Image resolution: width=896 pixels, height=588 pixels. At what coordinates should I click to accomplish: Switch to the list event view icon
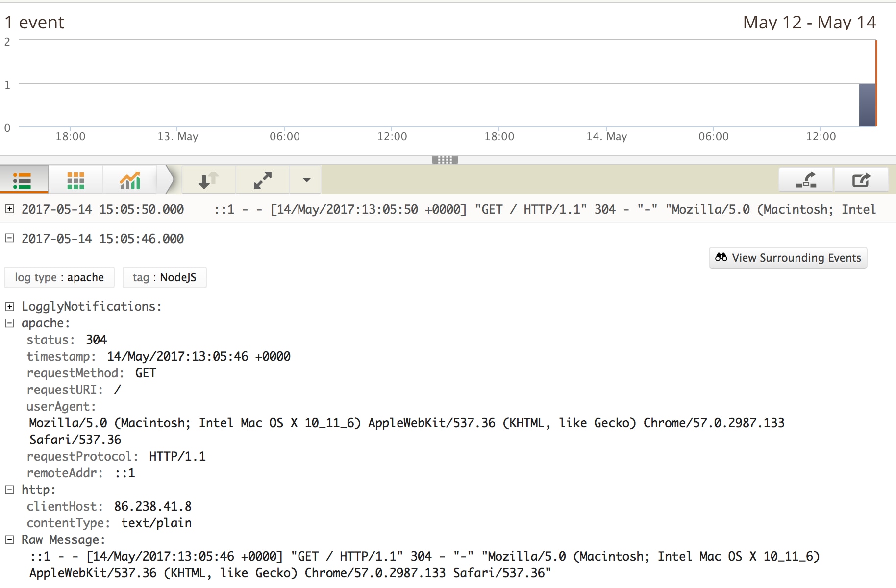(x=23, y=180)
